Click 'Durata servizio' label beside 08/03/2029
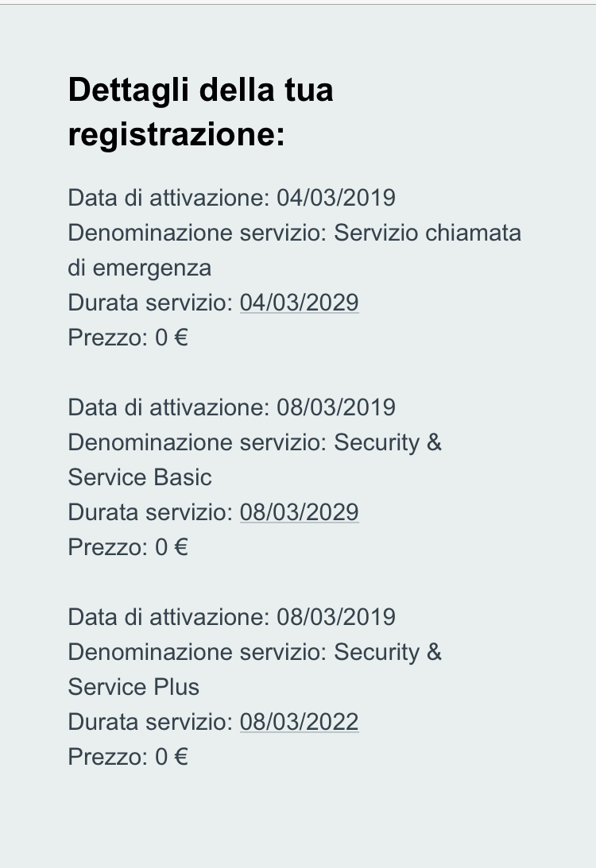596x868 pixels. coord(150,512)
